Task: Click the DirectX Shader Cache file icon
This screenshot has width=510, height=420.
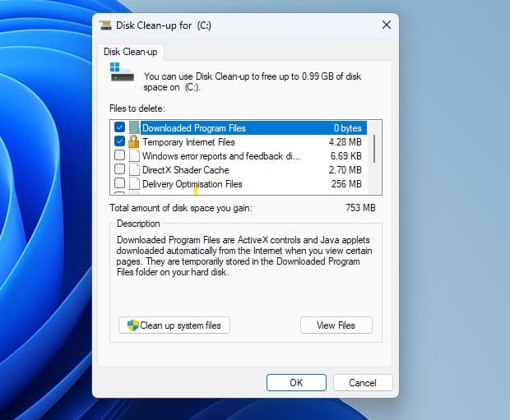Action: [134, 169]
